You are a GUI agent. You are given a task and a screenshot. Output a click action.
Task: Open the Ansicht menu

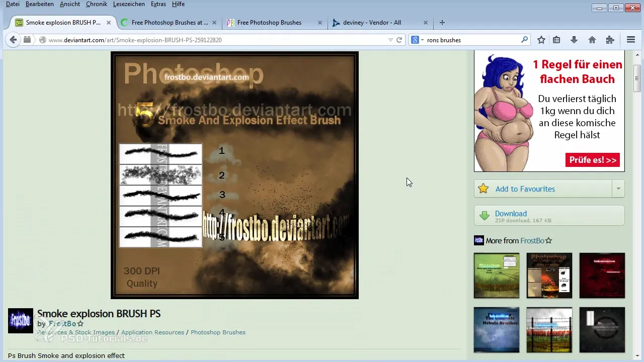(x=70, y=4)
